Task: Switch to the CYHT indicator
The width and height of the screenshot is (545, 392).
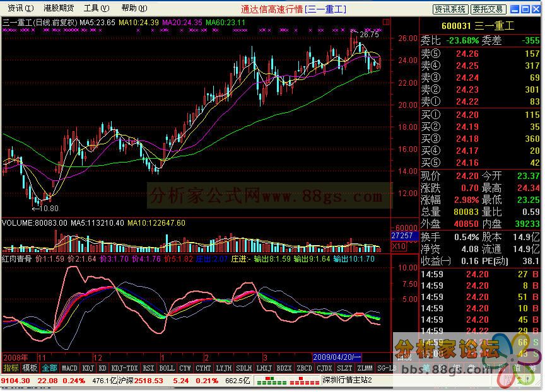Action: click(203, 368)
